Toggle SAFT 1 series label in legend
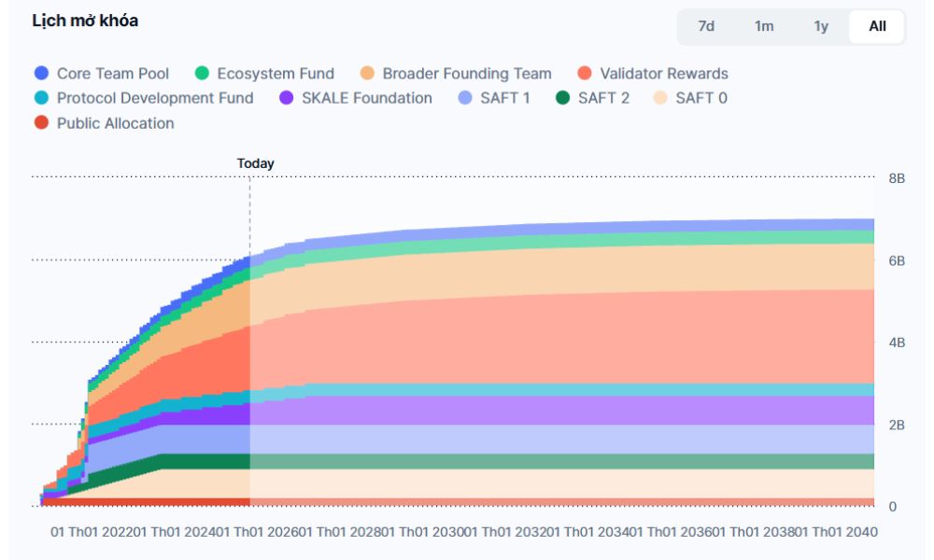 (503, 98)
